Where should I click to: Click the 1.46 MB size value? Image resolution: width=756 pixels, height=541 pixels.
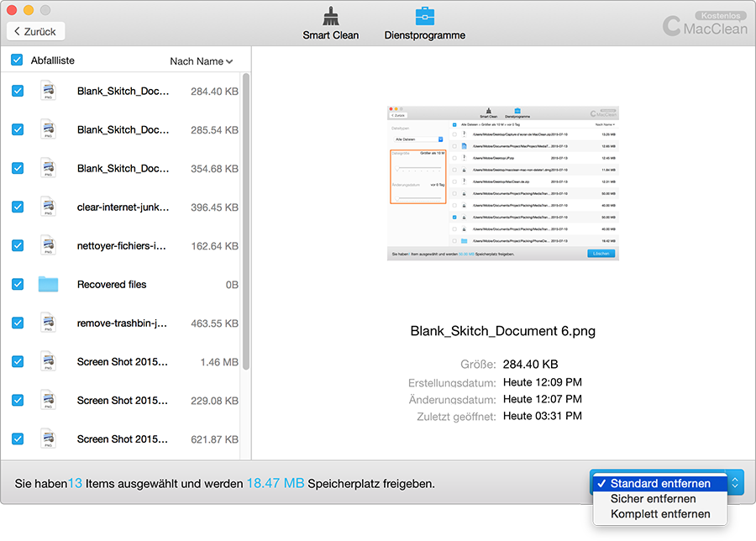[219, 362]
